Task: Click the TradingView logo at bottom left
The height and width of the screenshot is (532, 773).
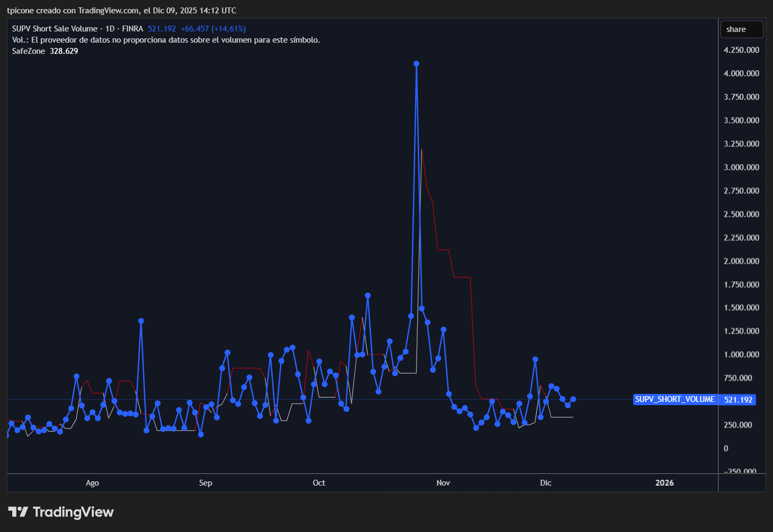Action: coord(60,512)
